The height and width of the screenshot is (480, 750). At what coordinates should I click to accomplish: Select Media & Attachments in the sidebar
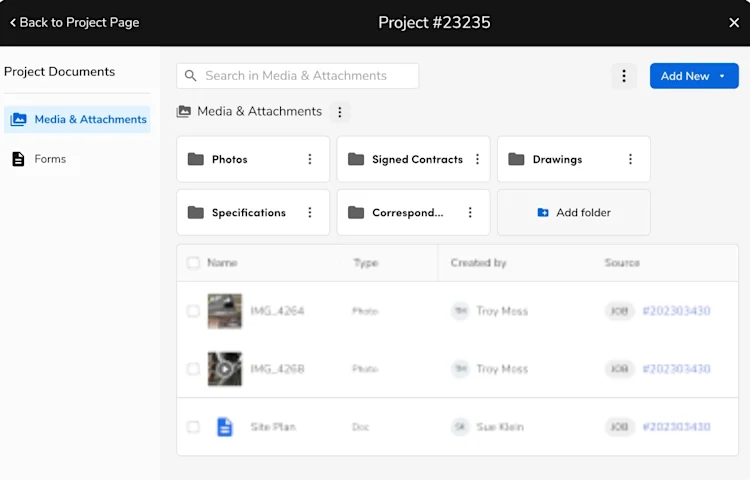[77, 119]
